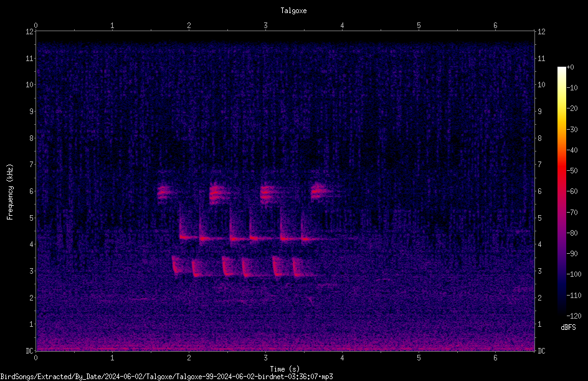Click the 5 tick on the top time axis
The height and width of the screenshot is (381, 588).
419,26
